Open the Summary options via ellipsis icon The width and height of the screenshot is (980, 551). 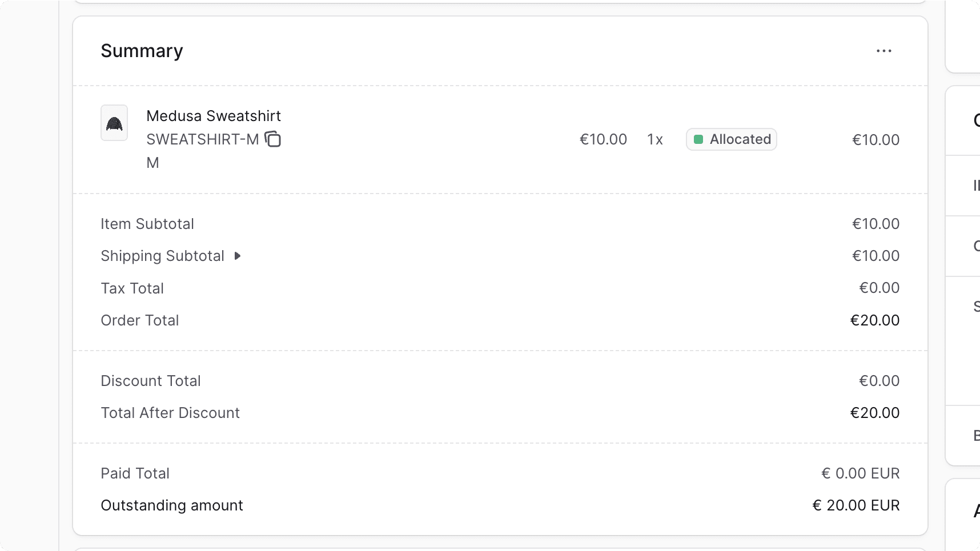coord(883,51)
